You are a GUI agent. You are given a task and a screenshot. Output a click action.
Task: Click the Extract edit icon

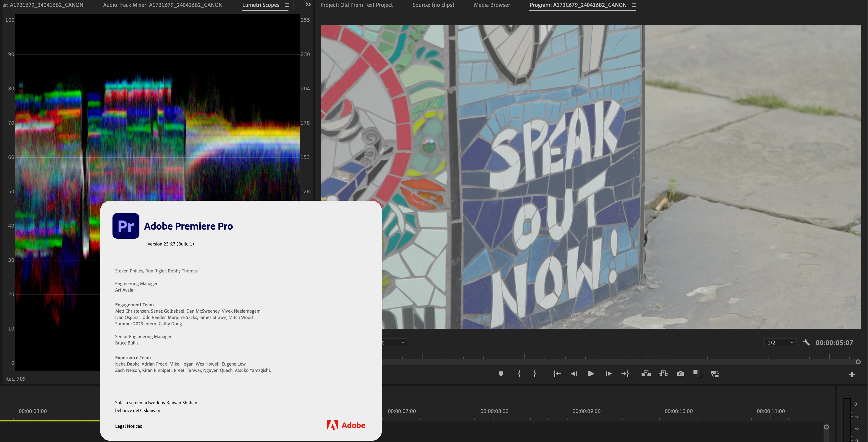point(663,374)
